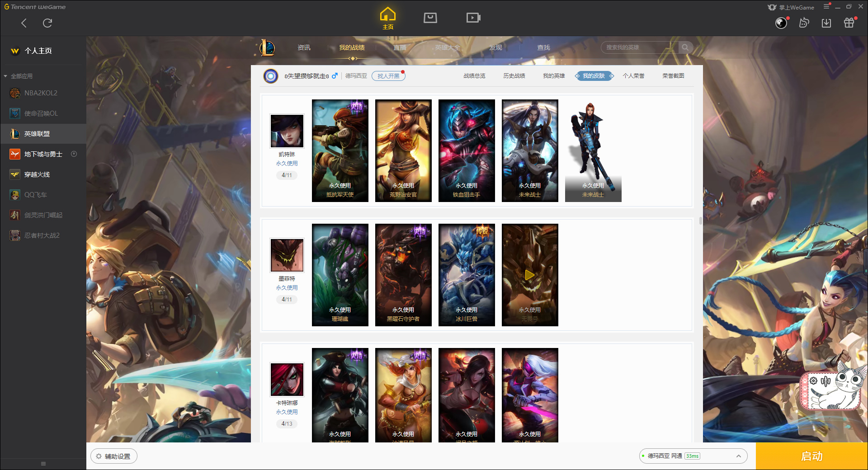The width and height of the screenshot is (868, 470).
Task: Open 个人主页 in the sidebar
Action: (x=38, y=51)
